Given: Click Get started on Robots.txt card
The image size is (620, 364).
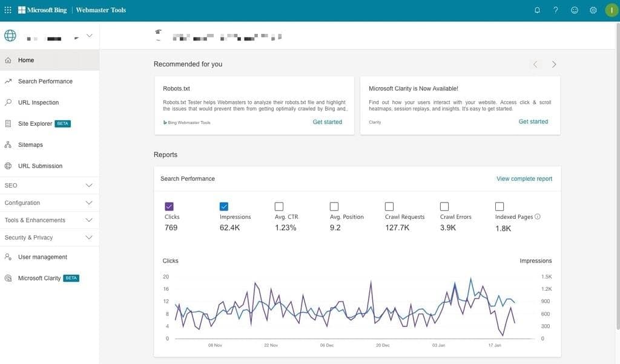Looking at the screenshot, I should click(328, 122).
